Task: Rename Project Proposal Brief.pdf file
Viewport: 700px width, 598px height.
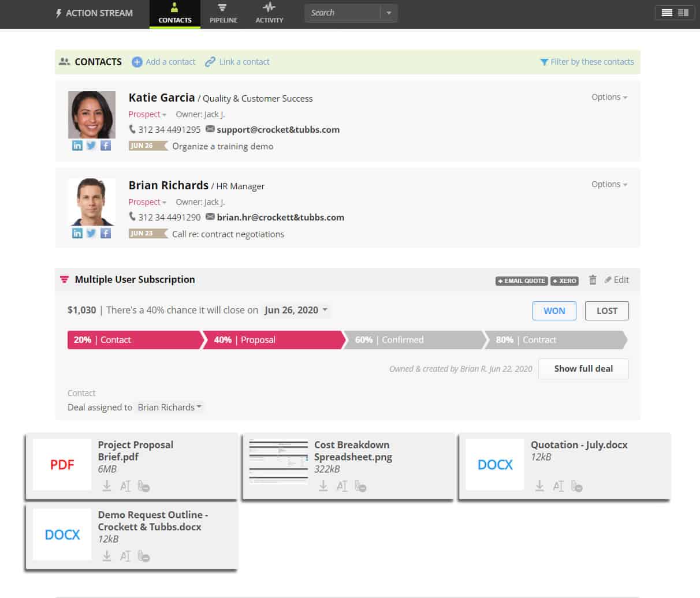Action: click(x=125, y=486)
